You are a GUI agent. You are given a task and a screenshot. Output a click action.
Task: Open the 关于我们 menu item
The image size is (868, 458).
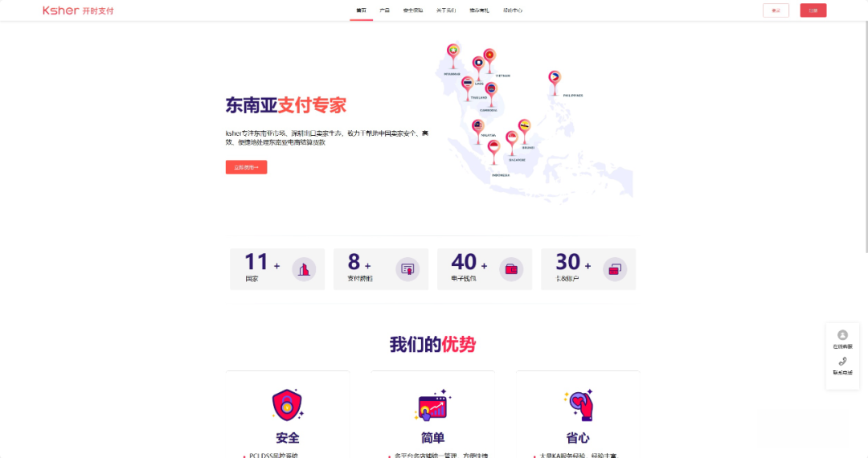pos(446,10)
